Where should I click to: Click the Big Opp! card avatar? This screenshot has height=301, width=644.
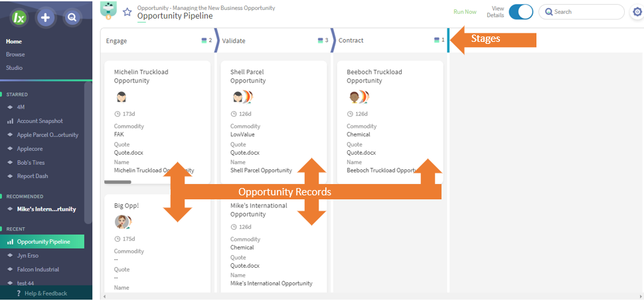point(123,222)
